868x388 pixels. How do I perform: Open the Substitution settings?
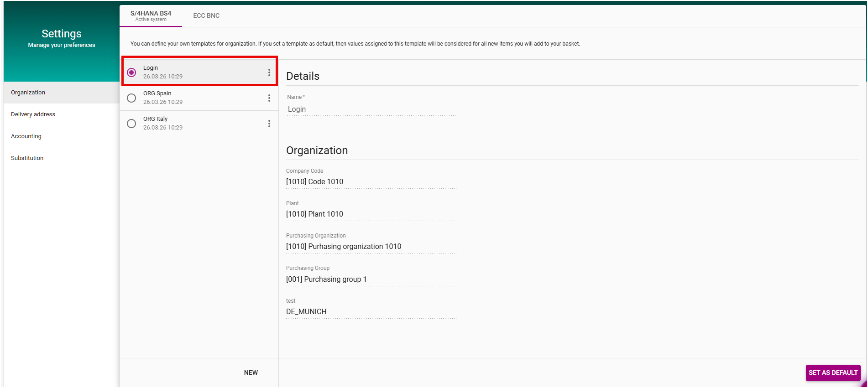(x=27, y=158)
